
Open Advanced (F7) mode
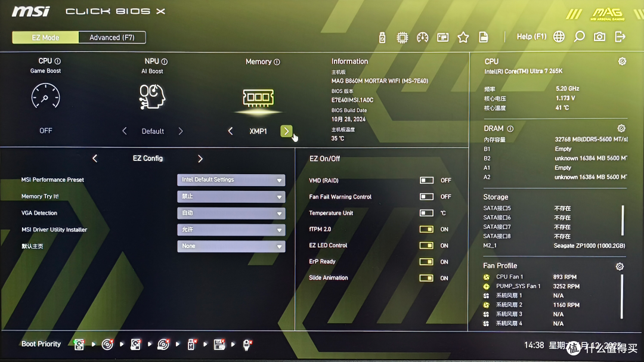(x=112, y=38)
